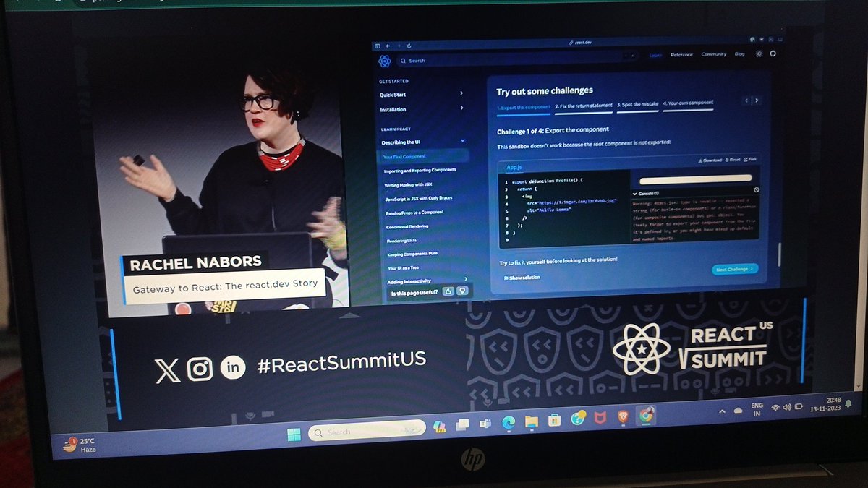868x488 pixels.
Task: Open Task View from the taskbar
Action: point(461,425)
